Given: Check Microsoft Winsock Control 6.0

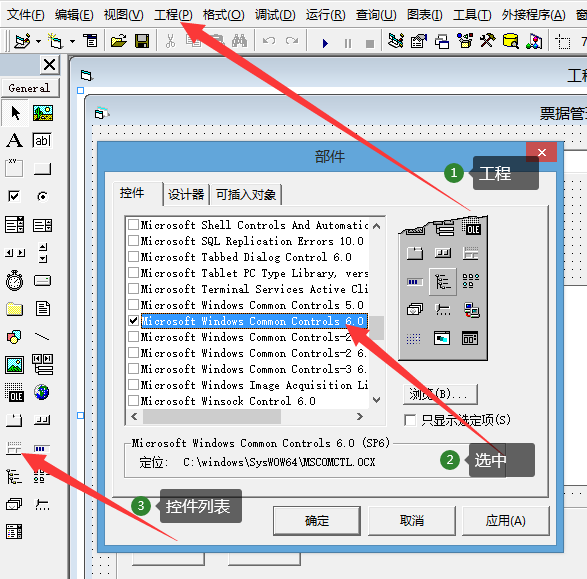Looking at the screenshot, I should 133,401.
